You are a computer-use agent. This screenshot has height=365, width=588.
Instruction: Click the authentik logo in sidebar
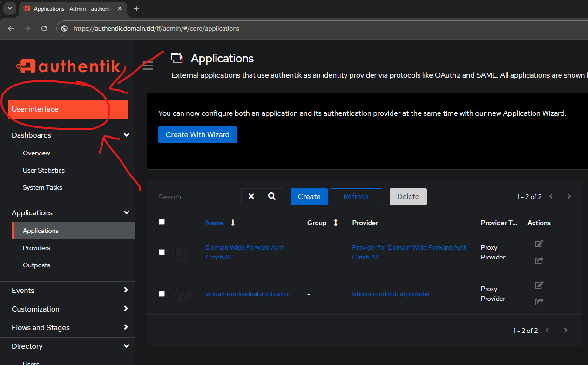(68, 66)
